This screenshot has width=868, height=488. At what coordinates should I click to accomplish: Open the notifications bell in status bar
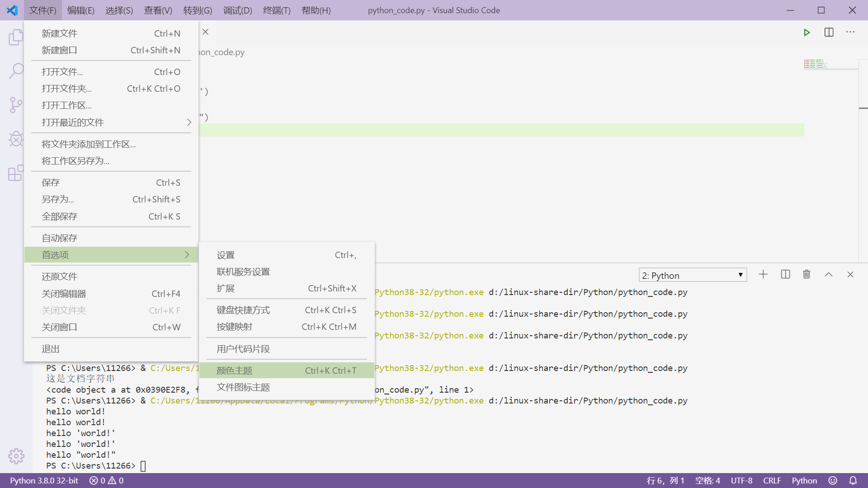click(853, 480)
